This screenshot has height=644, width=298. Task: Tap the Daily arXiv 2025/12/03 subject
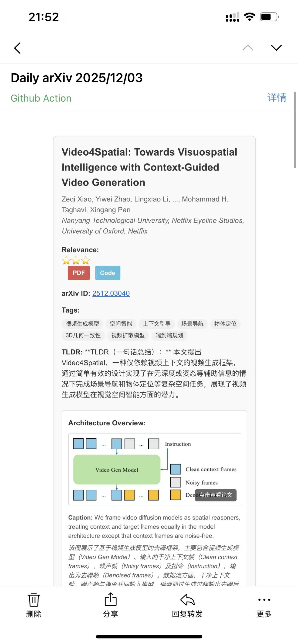(x=77, y=78)
